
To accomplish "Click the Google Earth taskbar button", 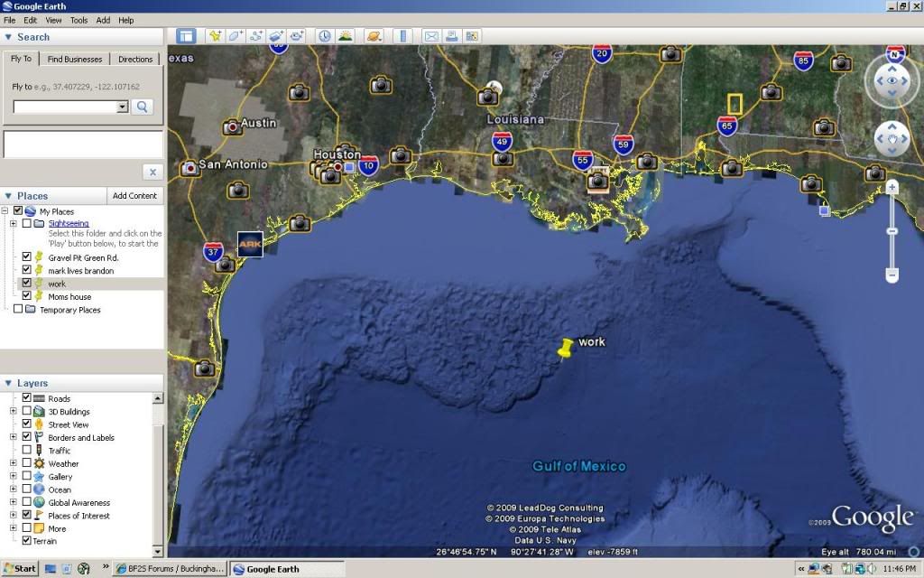I will coord(287,569).
